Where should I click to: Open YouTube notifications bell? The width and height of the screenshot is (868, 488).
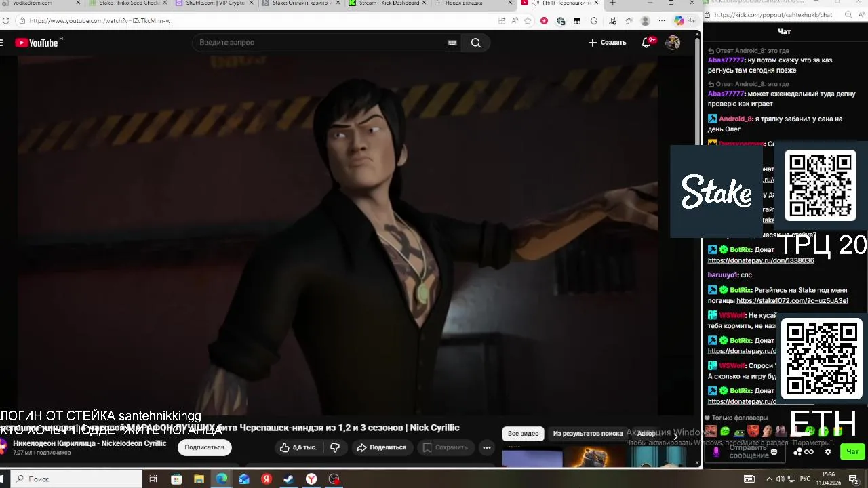tap(648, 43)
